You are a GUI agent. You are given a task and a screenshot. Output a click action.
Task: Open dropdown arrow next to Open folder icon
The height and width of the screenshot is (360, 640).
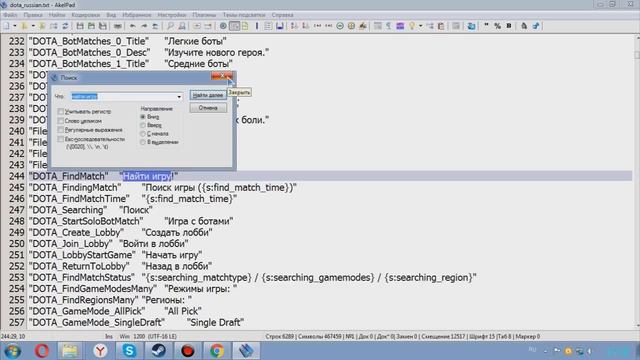33,26
